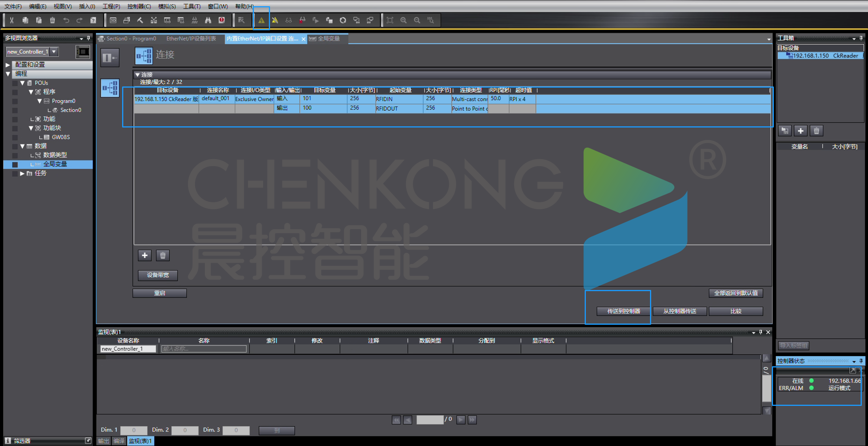Viewport: 868px width, 446px height.
Task: Open Troubleshooting red exclamation icon
Action: [x=221, y=20]
